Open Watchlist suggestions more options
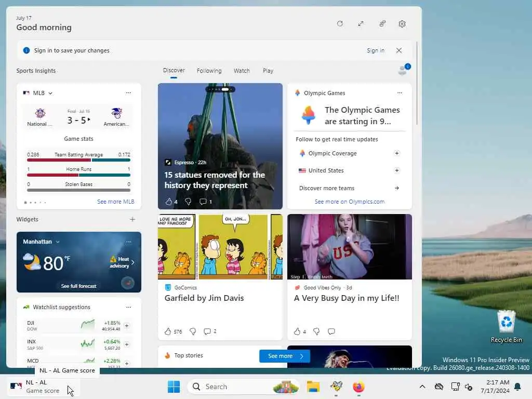 129,307
